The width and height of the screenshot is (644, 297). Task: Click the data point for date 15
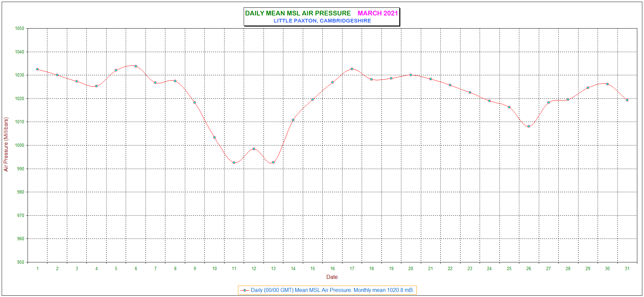313,99
